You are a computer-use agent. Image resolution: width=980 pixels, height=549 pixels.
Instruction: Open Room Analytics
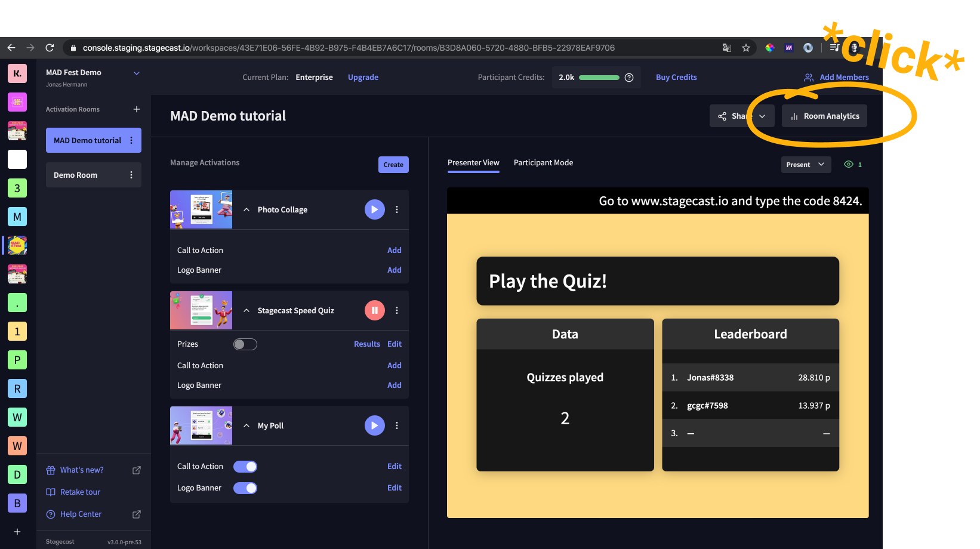824,116
